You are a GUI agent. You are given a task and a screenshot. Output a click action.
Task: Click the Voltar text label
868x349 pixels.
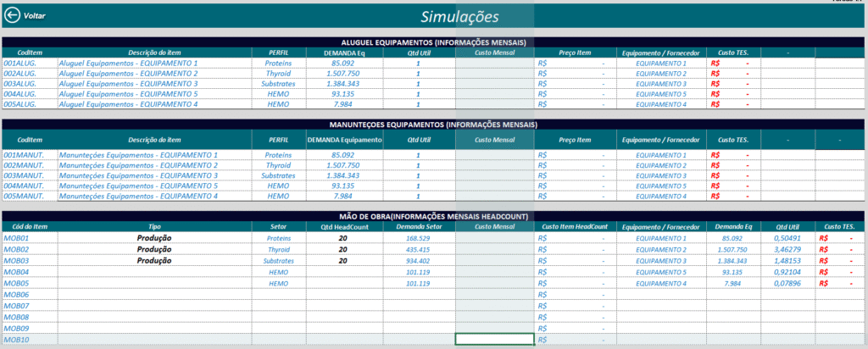coord(35,16)
